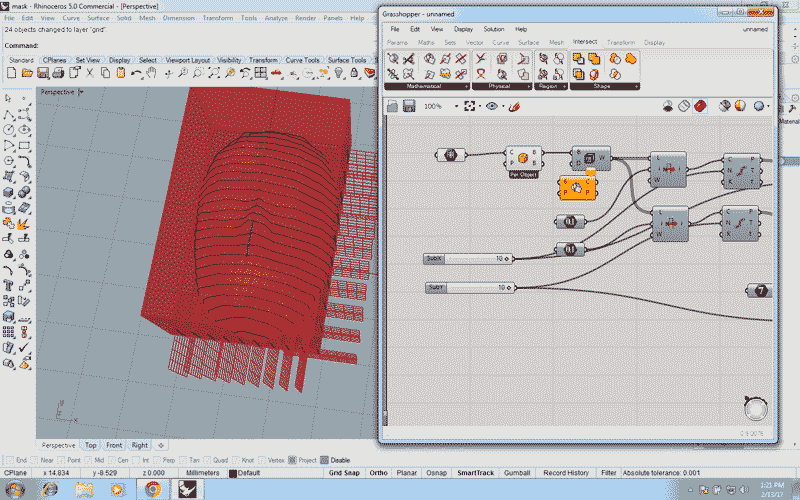Click the four-viewport layout icon in Rhino
Screen dimensions: 800x500
pos(261,73)
